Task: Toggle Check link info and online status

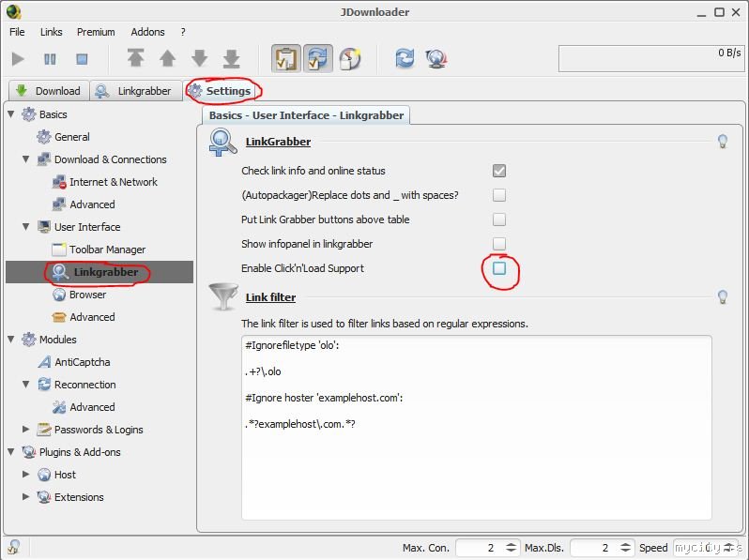Action: tap(499, 171)
